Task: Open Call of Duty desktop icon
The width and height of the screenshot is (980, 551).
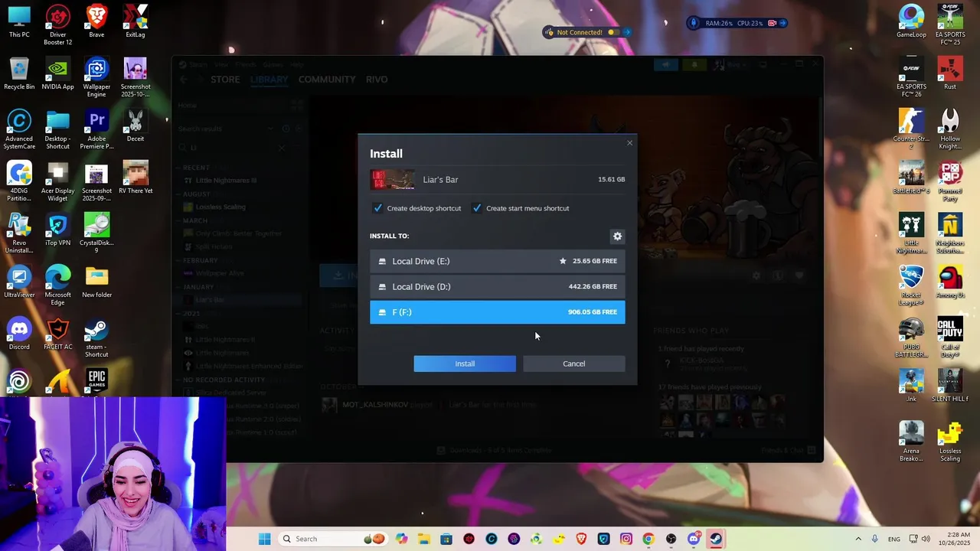Action: 950,337
